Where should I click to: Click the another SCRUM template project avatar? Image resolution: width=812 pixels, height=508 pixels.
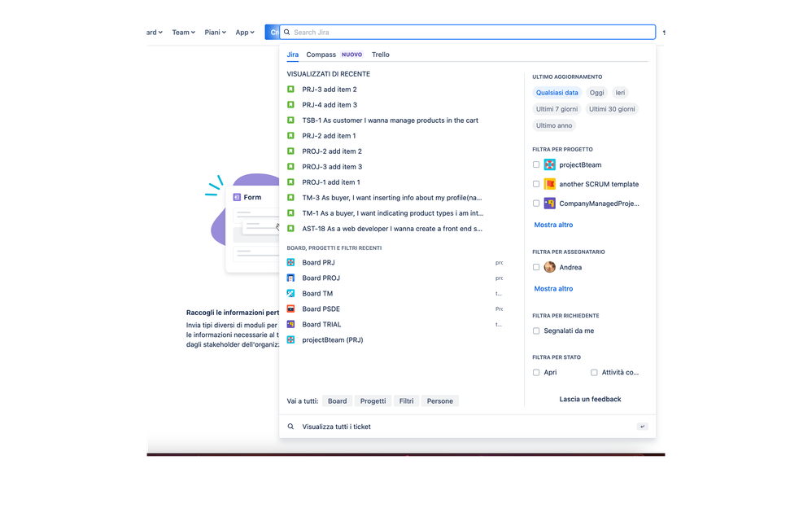[x=550, y=184]
